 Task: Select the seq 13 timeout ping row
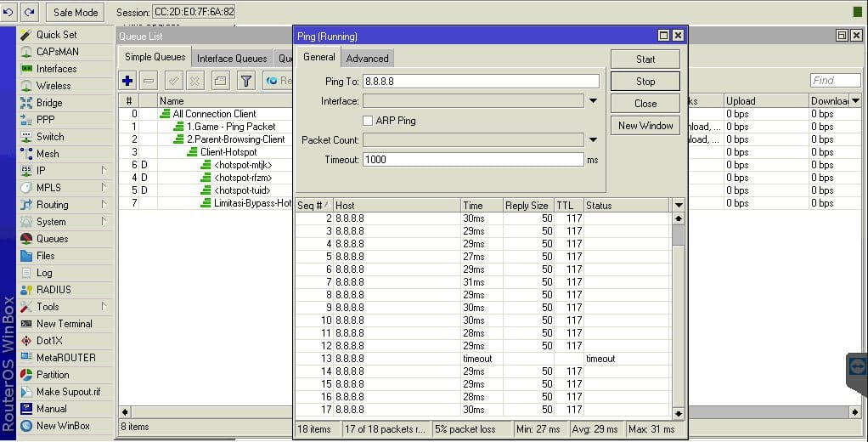tap(482, 359)
